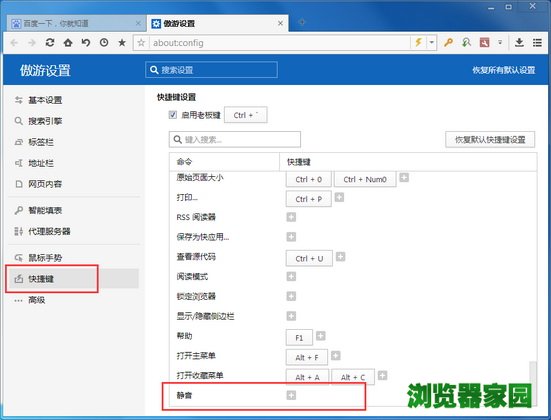Screen dimensions: 551x420
Task: Open the history clock icon
Action: click(x=104, y=43)
